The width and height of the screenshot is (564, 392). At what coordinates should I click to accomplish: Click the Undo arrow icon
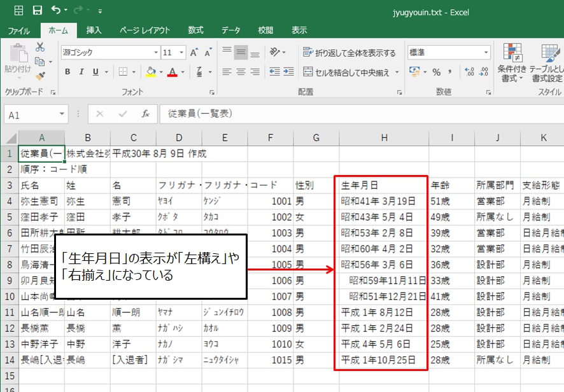[x=57, y=10]
